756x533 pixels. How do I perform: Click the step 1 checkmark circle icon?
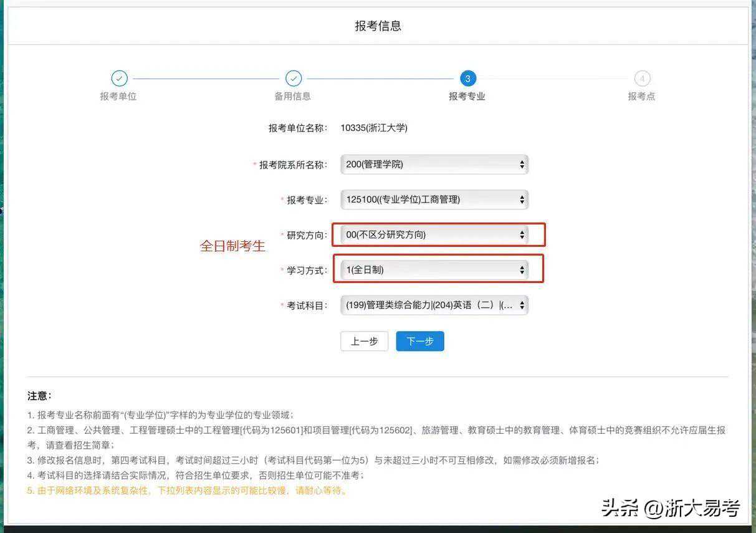119,79
